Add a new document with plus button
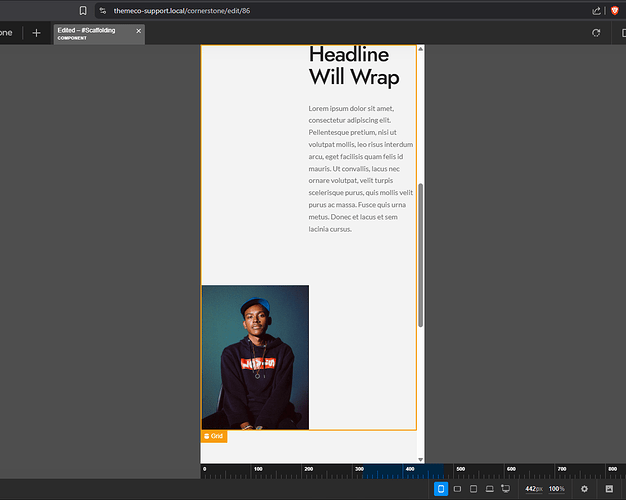 (36, 33)
